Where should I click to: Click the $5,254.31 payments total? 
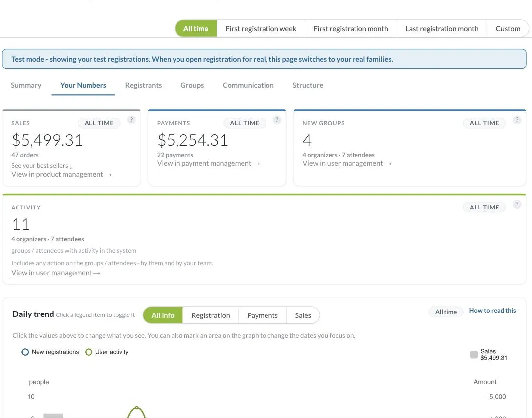[x=192, y=140]
